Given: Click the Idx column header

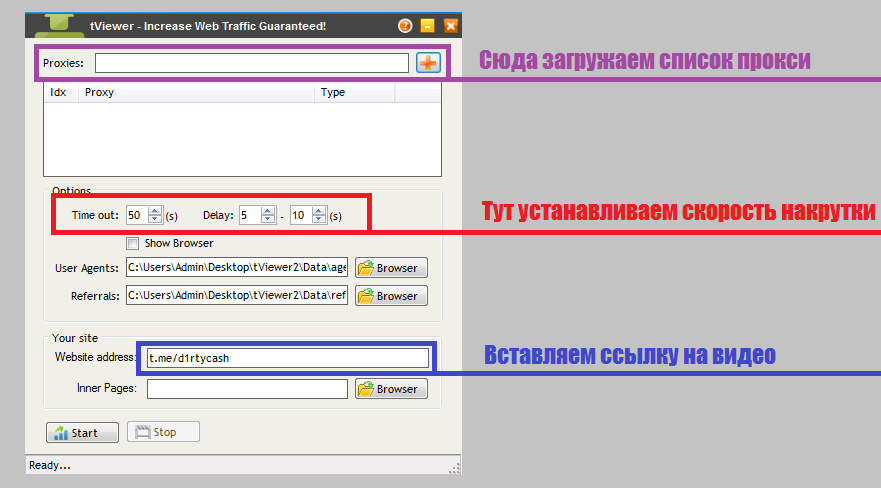Looking at the screenshot, I should pyautogui.click(x=59, y=92).
